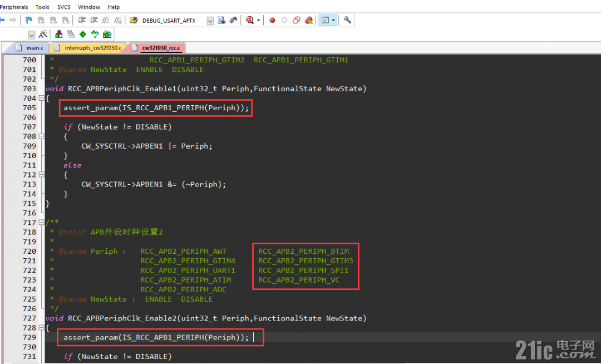Kill all breakpoints
The image size is (601, 364).
pos(308,20)
